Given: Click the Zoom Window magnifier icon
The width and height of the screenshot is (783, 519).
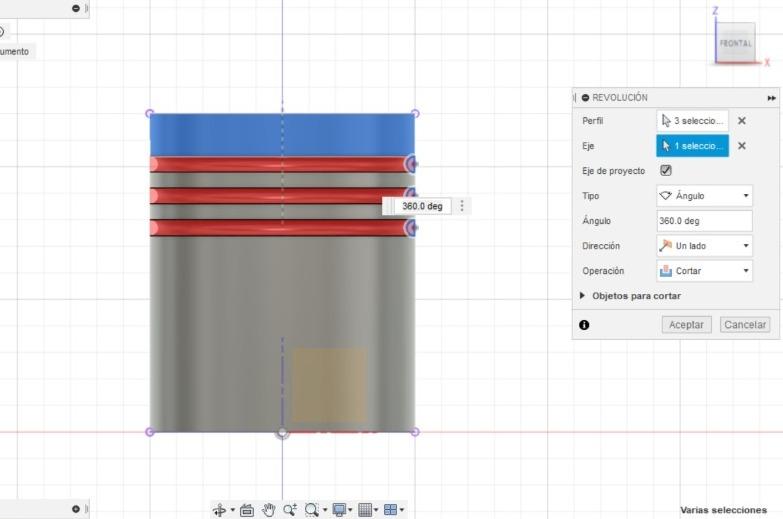Looking at the screenshot, I should [312, 510].
